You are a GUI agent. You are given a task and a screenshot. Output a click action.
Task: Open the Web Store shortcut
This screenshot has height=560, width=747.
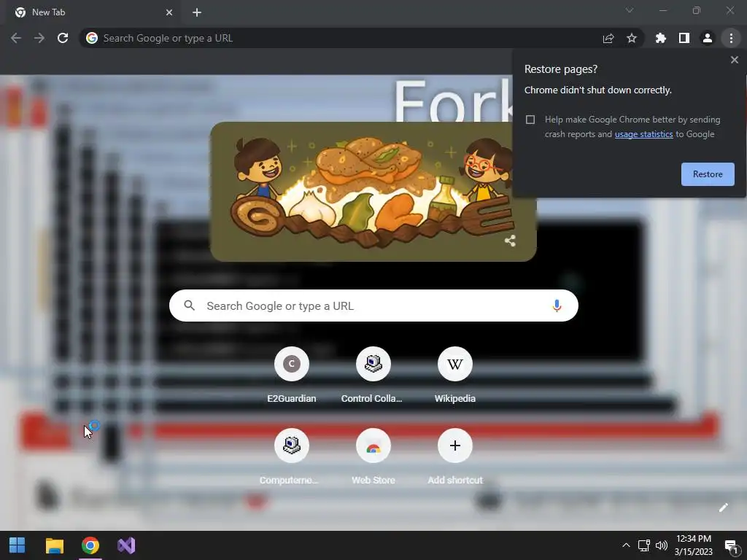pyautogui.click(x=373, y=457)
